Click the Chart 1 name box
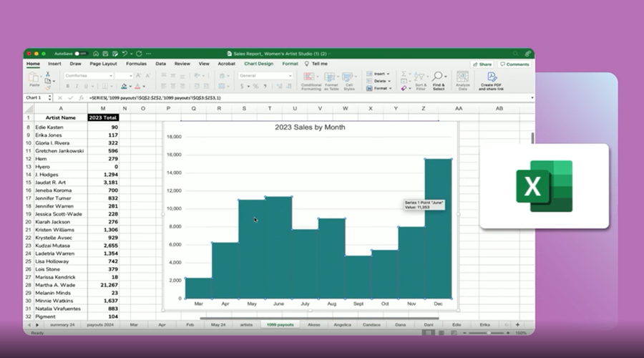 pos(36,98)
